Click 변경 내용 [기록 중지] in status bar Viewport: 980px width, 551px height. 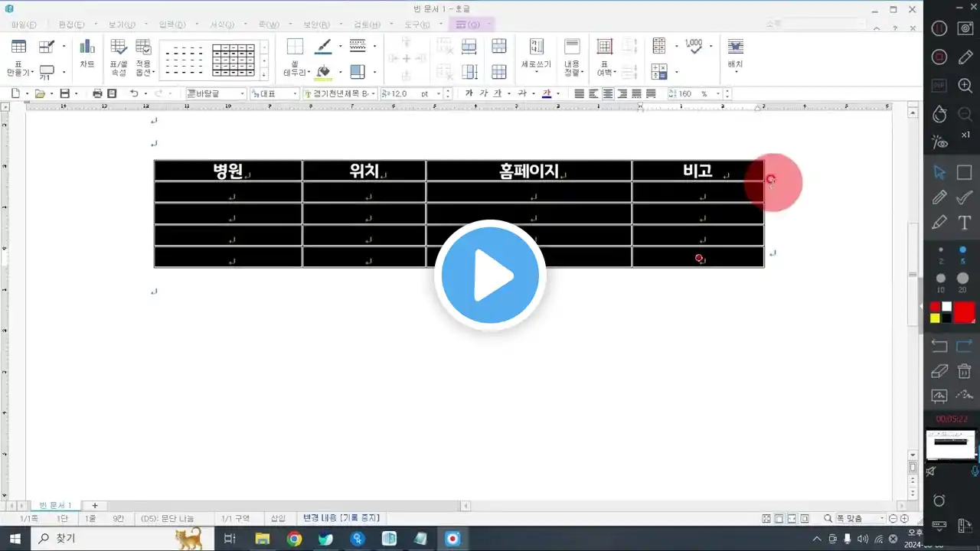click(x=341, y=519)
